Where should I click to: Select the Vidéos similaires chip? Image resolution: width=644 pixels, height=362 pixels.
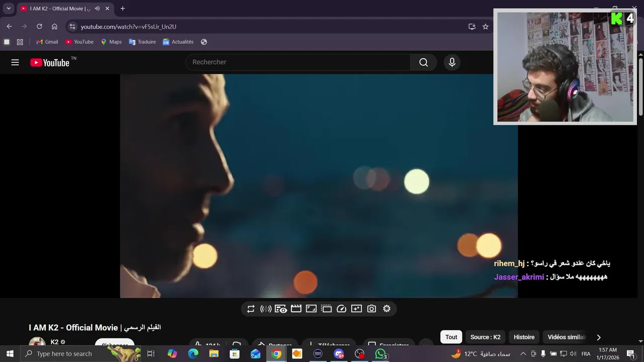click(x=567, y=337)
